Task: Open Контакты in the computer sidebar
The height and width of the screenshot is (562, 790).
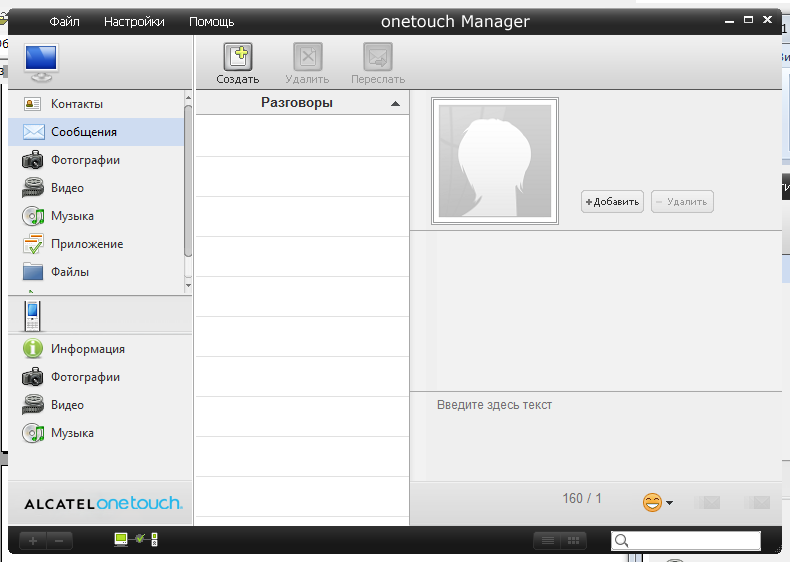Action: click(x=77, y=104)
